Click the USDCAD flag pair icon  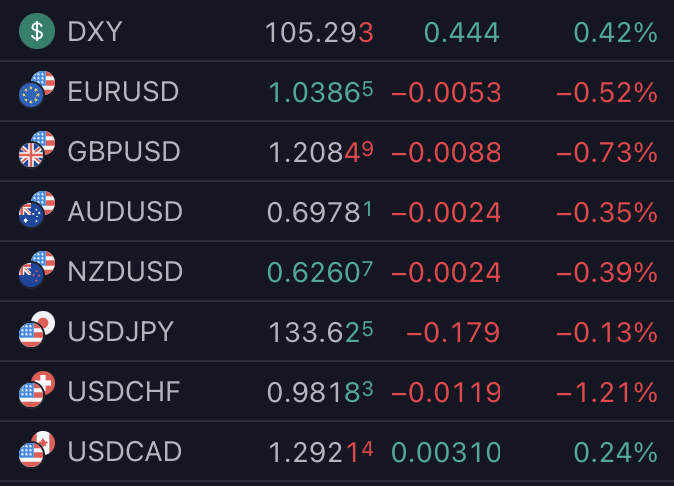coord(37,449)
